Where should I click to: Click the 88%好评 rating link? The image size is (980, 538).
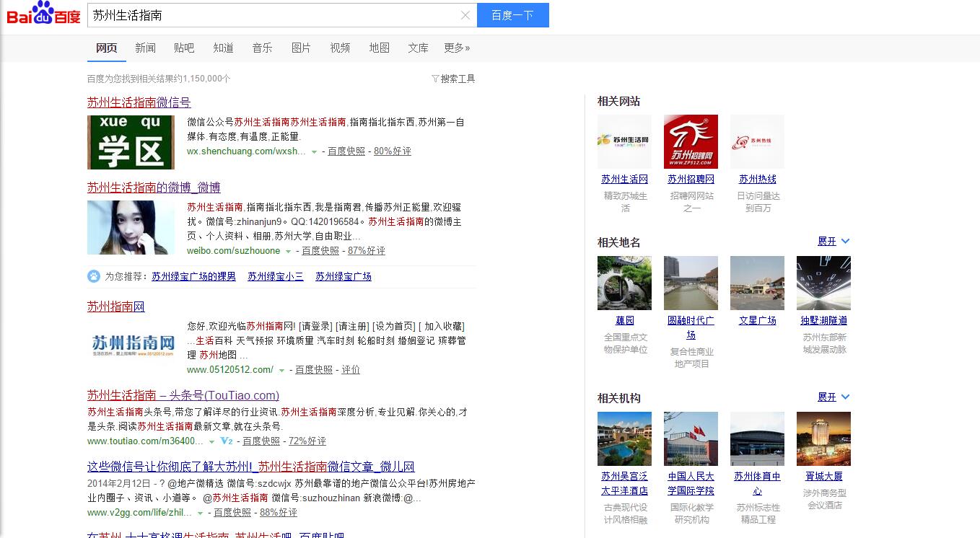tap(279, 513)
